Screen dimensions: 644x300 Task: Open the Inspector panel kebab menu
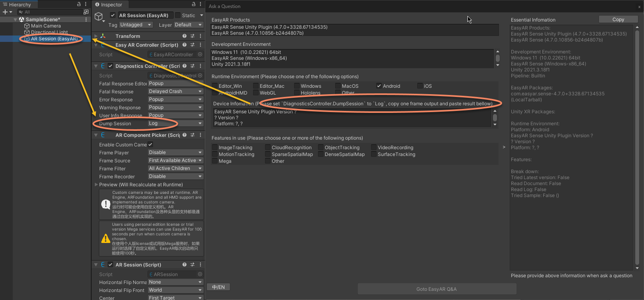pos(200,4)
